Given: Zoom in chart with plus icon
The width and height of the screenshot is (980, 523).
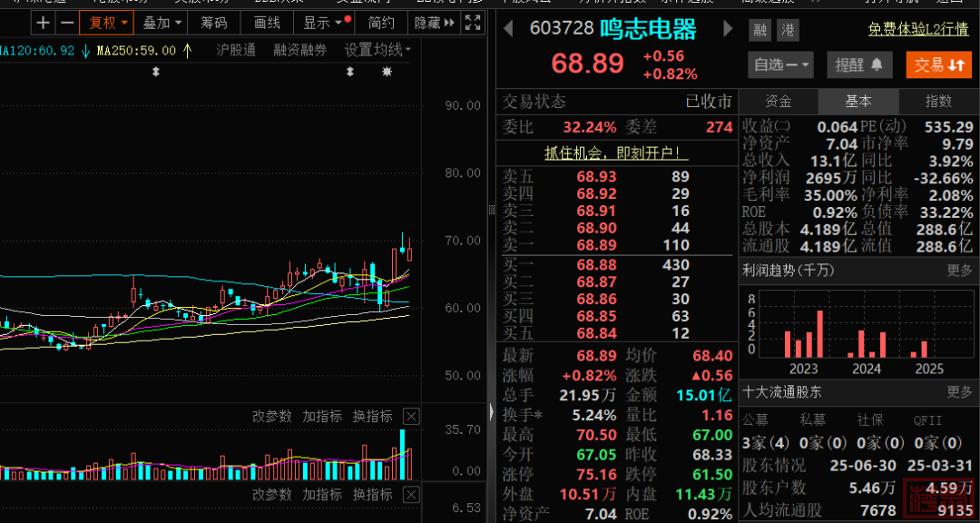Looking at the screenshot, I should coord(43,23).
